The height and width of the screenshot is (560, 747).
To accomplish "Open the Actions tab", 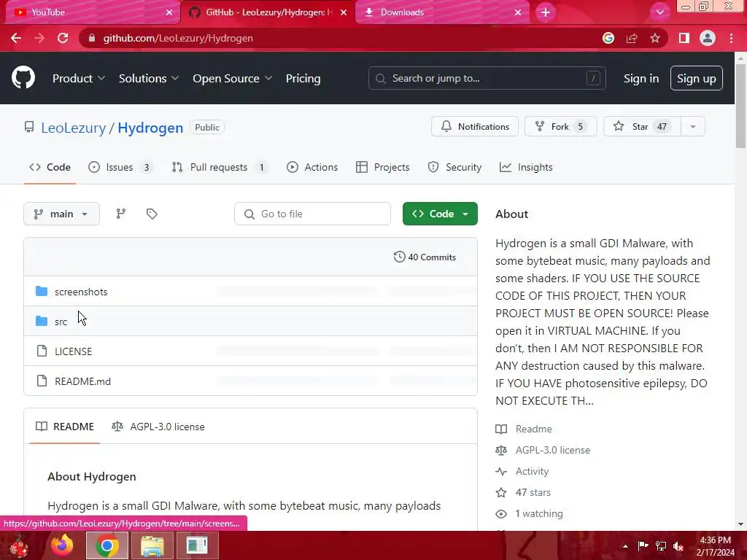I will click(x=312, y=167).
